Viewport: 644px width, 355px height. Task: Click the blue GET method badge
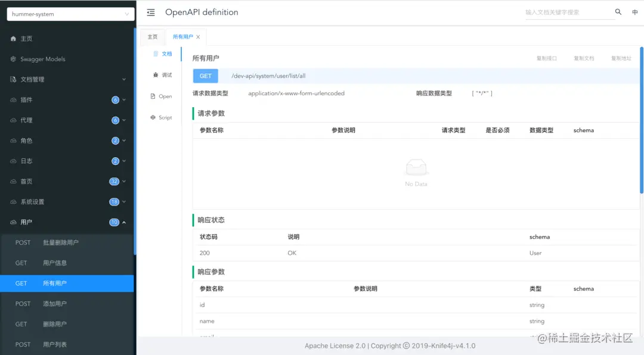tap(205, 76)
